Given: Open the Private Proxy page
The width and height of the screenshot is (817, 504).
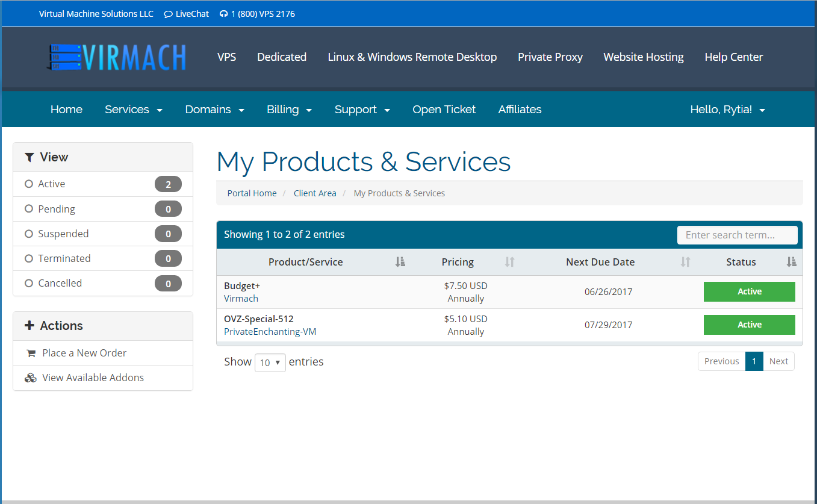Looking at the screenshot, I should (x=550, y=57).
